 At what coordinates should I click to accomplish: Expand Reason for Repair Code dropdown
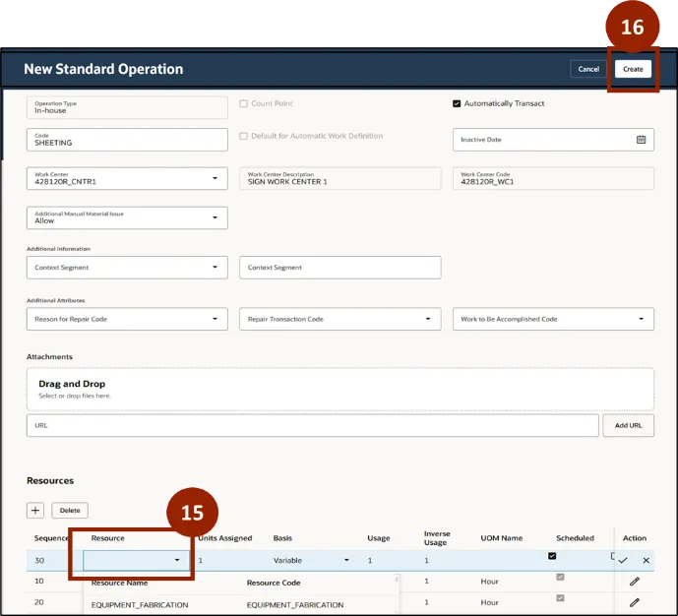coord(215,319)
